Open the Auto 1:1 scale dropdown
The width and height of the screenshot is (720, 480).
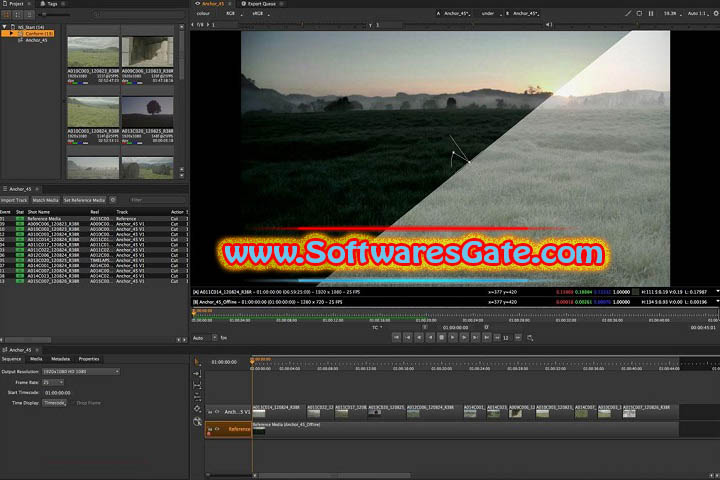tap(698, 14)
